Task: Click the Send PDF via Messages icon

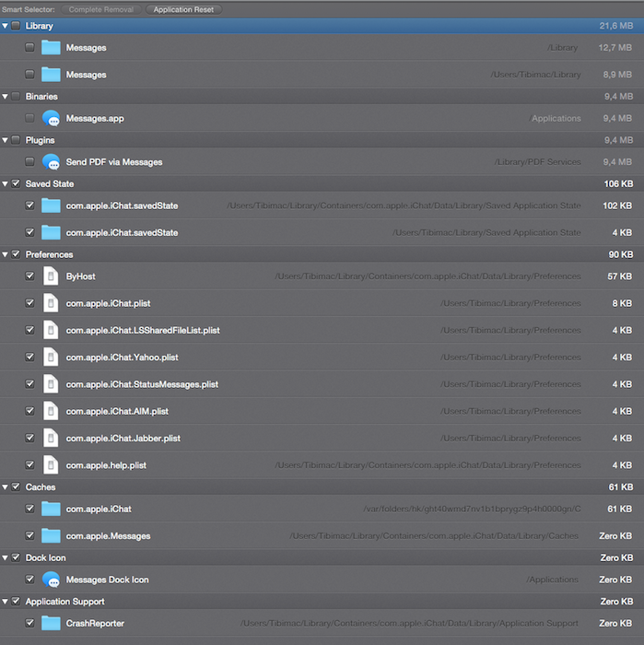Action: click(x=51, y=162)
